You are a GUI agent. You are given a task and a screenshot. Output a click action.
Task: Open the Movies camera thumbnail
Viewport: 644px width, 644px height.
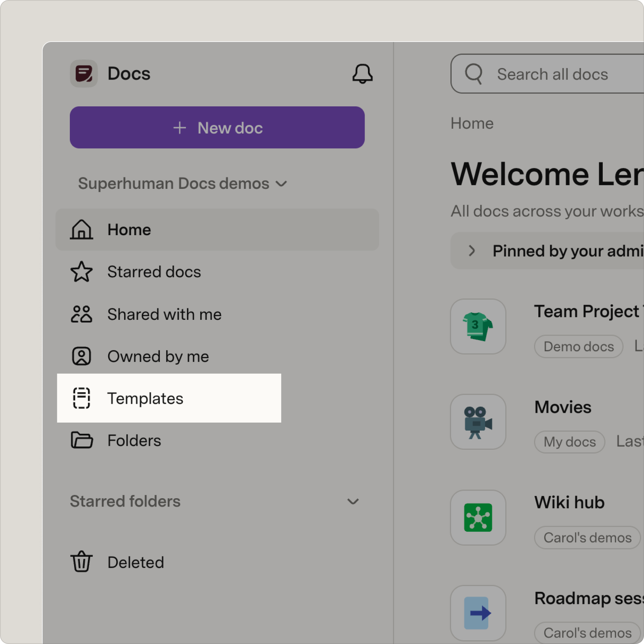[478, 422]
